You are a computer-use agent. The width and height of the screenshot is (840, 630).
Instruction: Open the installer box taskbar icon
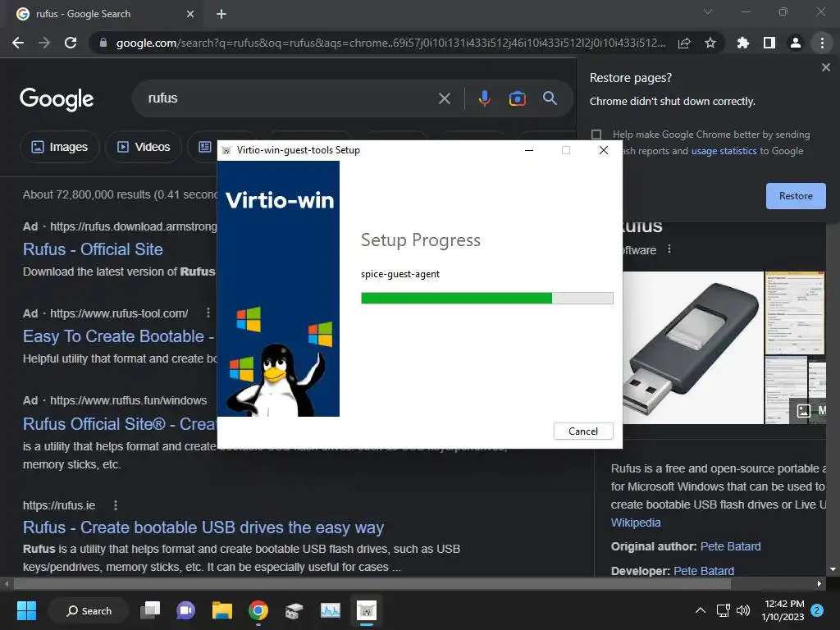pos(294,610)
